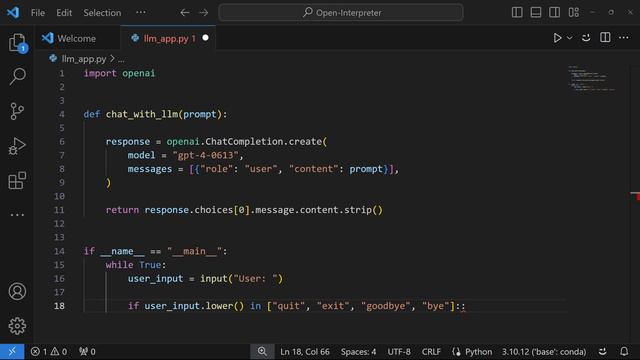This screenshot has width=640, height=360.
Task: Change indentation via Spaces: 4
Action: pos(358,351)
